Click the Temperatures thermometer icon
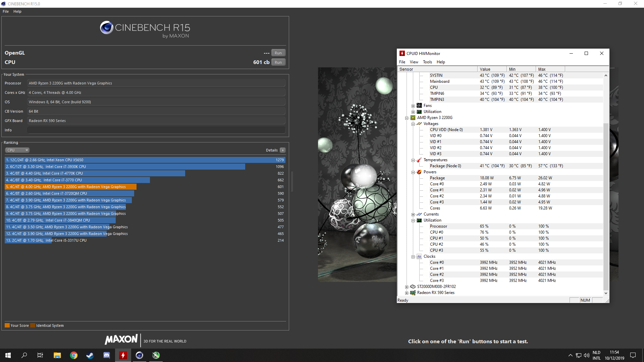The image size is (644, 362). pyautogui.click(x=419, y=160)
